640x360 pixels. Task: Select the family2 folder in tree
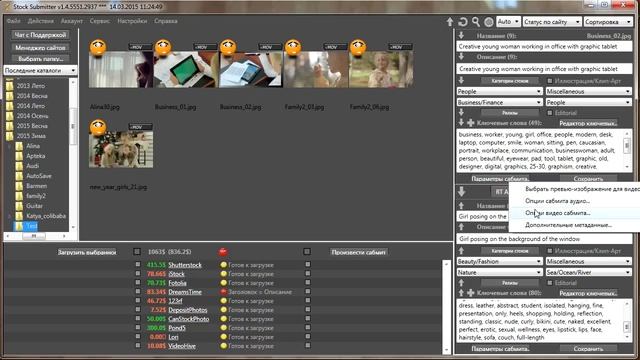pyautogui.click(x=36, y=196)
